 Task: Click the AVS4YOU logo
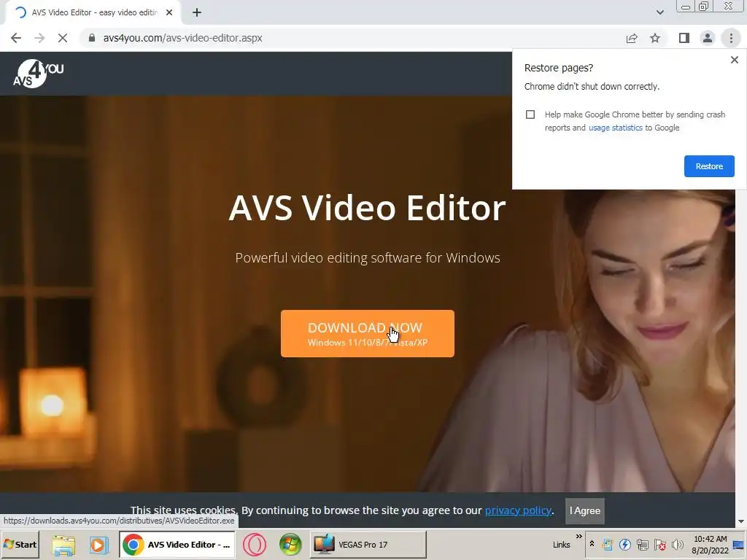38,74
